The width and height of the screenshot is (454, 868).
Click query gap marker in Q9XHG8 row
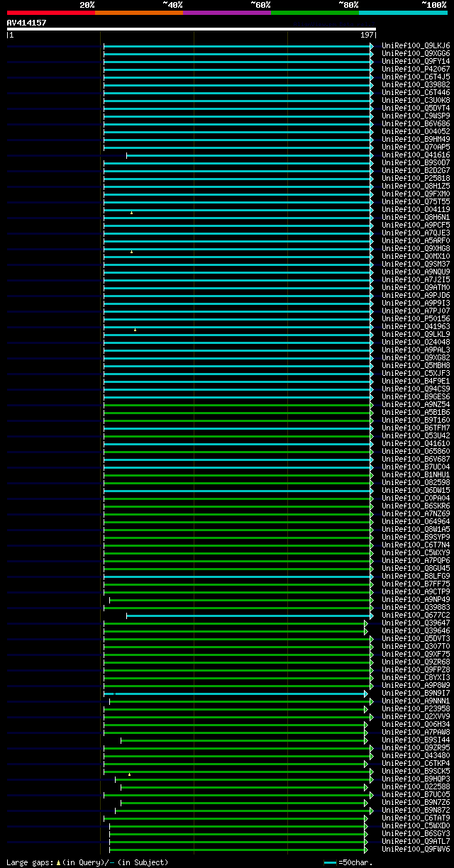pos(131,251)
